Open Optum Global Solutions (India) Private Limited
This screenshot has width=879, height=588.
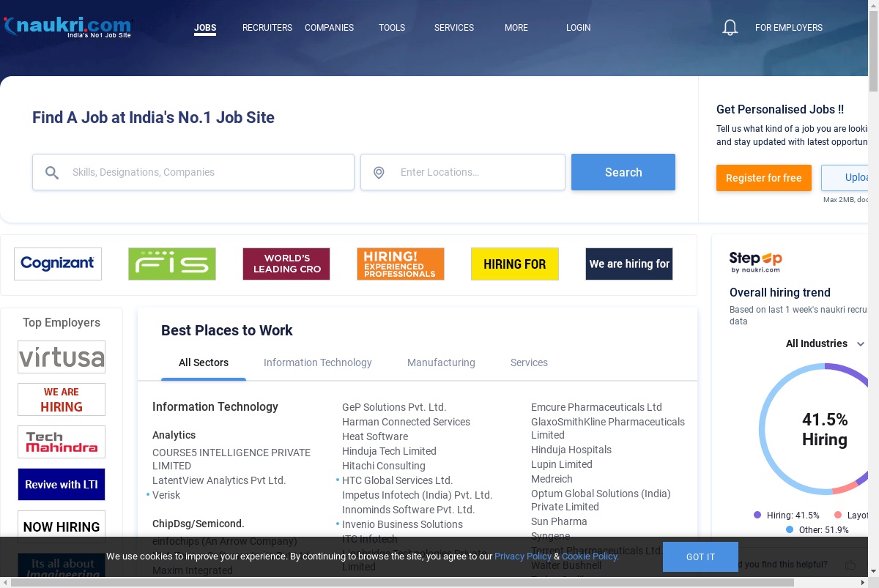pyautogui.click(x=601, y=500)
